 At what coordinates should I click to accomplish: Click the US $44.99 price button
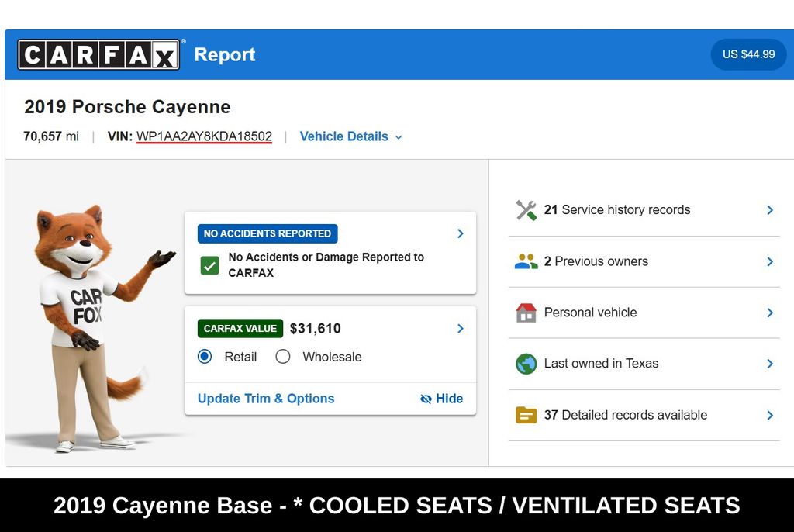(x=747, y=54)
